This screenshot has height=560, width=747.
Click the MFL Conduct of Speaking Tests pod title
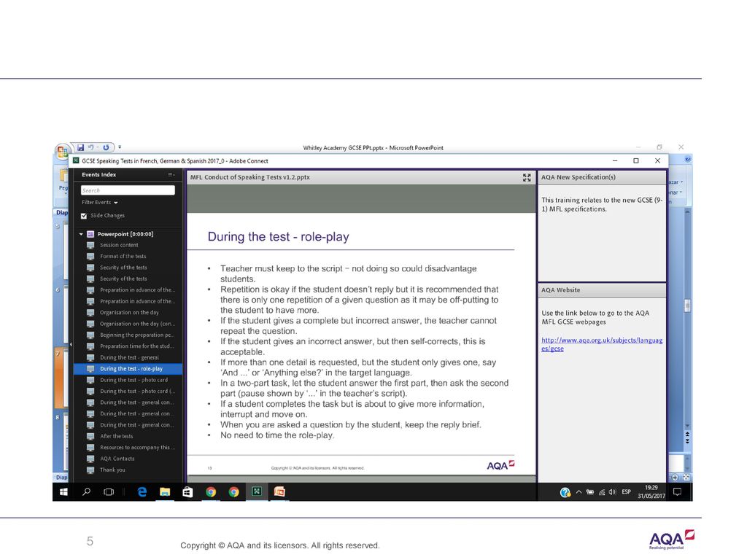[x=250, y=178]
